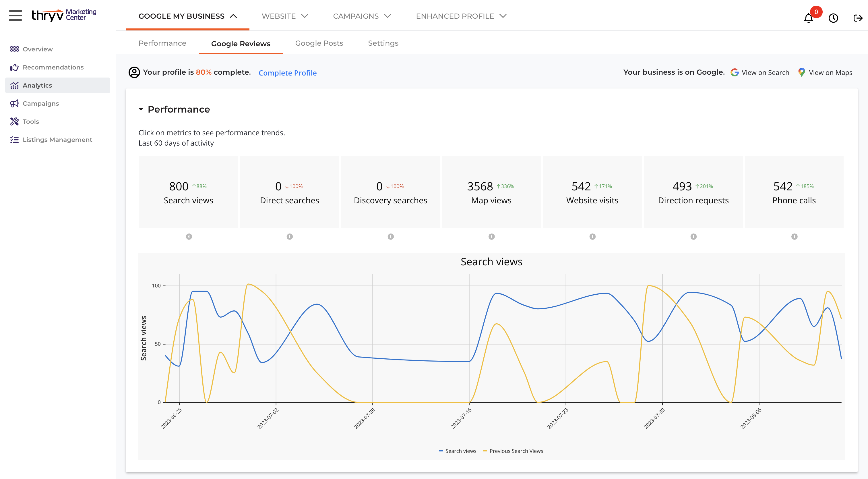The image size is (868, 479).
Task: Click the red notification count badge
Action: click(x=816, y=12)
